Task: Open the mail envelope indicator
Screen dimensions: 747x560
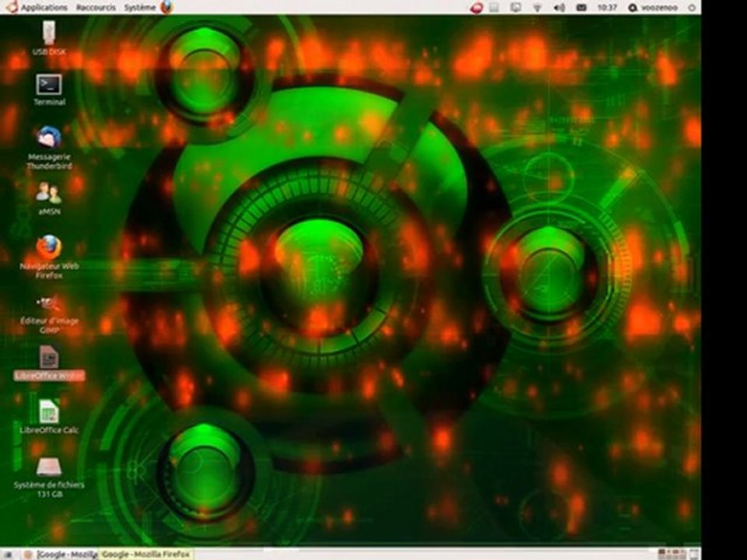Action: click(x=581, y=8)
